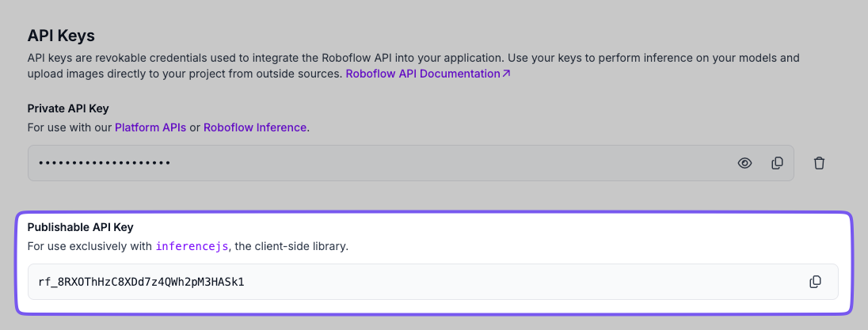Select the rf_8RXOThHzC8XDd7z4QWh2pM3HASk1 key text

click(x=141, y=282)
